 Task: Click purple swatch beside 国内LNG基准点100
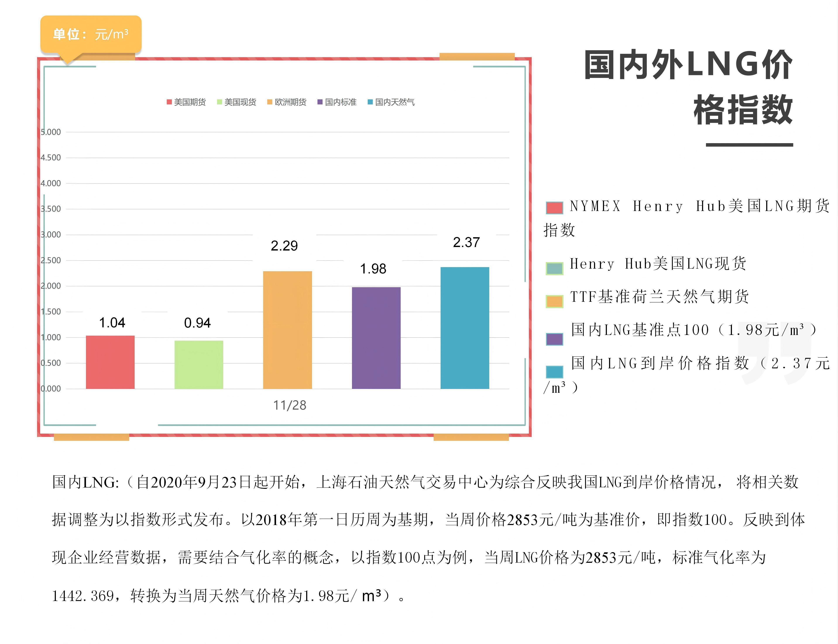point(554,339)
